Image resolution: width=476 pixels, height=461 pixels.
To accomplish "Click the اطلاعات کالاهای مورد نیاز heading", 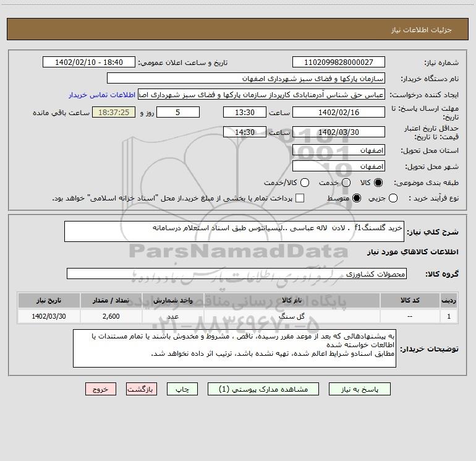I will tap(413, 252).
